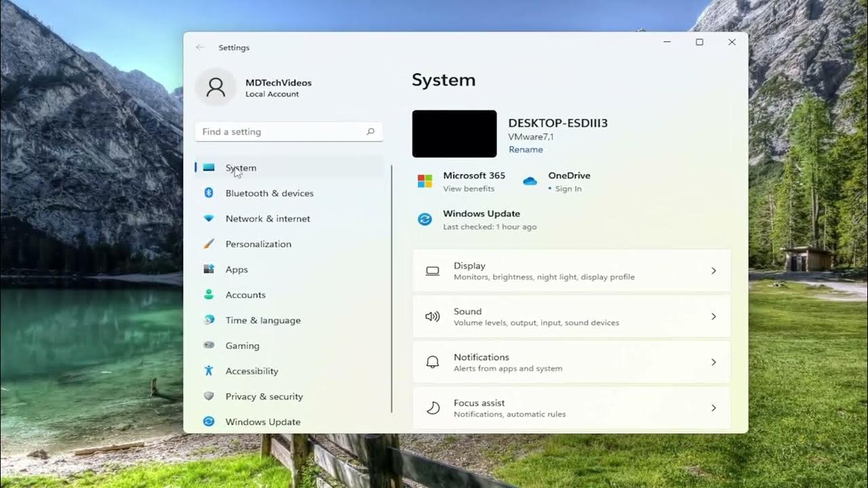
Task: Click the Bluetooth icon in sidebar
Action: (x=209, y=193)
